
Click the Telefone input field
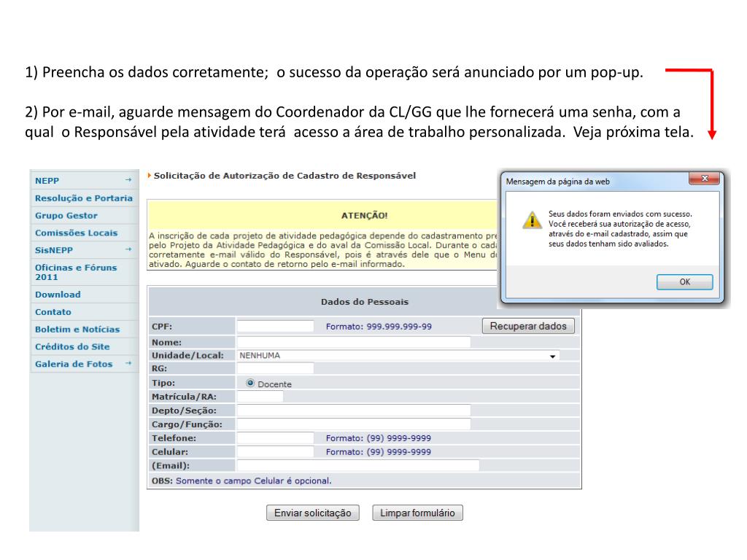pos(275,438)
